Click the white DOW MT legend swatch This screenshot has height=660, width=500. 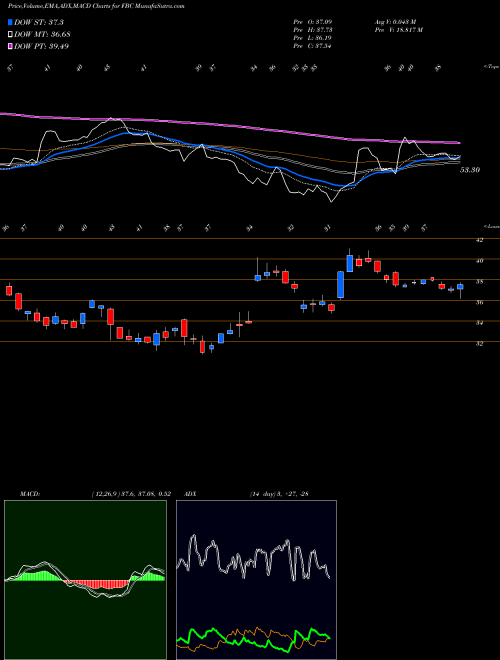pyautogui.click(x=11, y=34)
